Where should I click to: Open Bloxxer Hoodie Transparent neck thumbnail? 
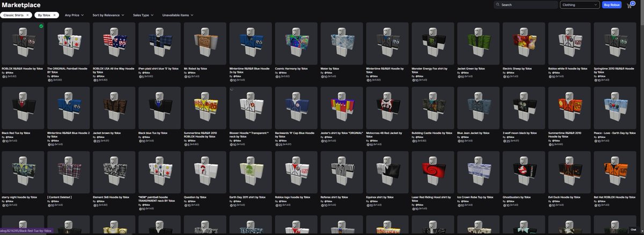coord(251,108)
